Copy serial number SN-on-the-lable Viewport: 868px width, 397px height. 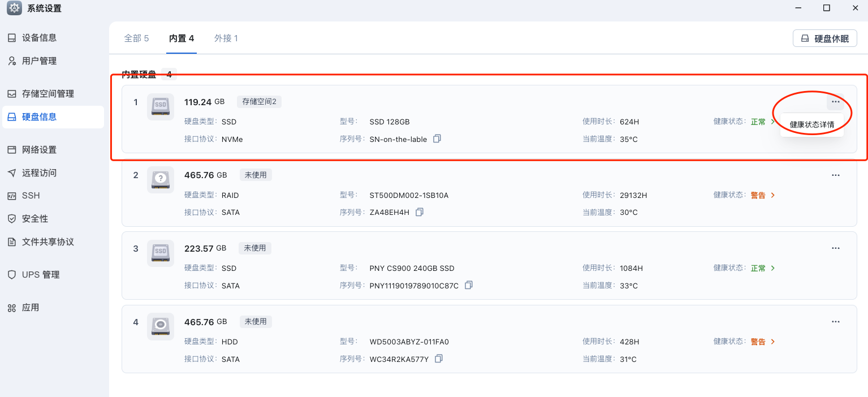click(x=437, y=139)
